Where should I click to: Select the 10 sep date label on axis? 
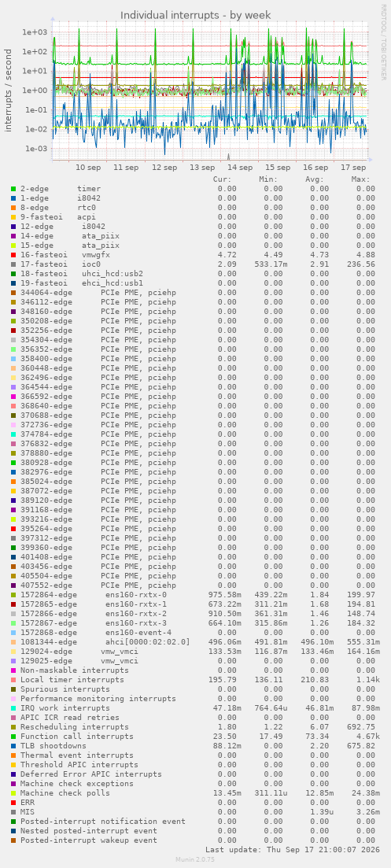88,167
